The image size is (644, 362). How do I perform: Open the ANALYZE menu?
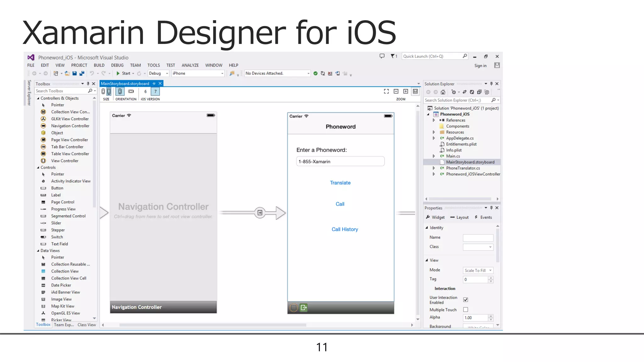click(190, 65)
